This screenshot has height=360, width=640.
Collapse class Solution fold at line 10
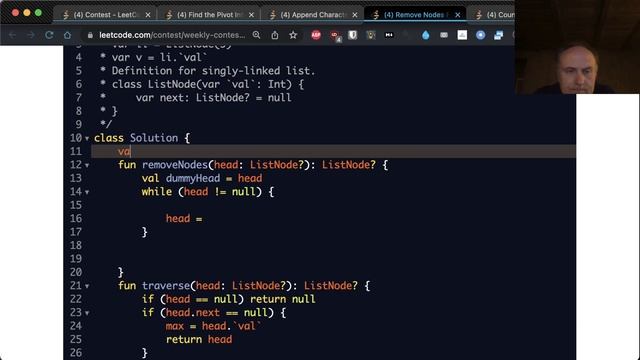point(87,139)
